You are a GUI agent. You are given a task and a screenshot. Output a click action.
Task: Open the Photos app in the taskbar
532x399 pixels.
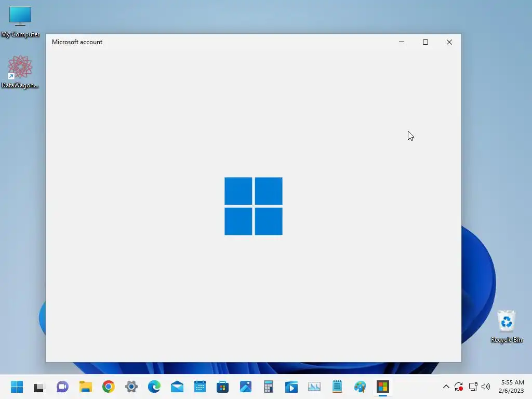(246, 387)
